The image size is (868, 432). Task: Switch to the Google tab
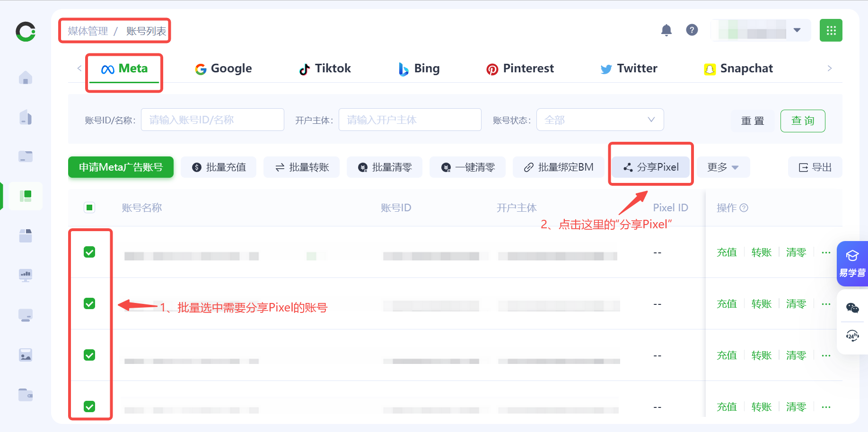click(223, 69)
